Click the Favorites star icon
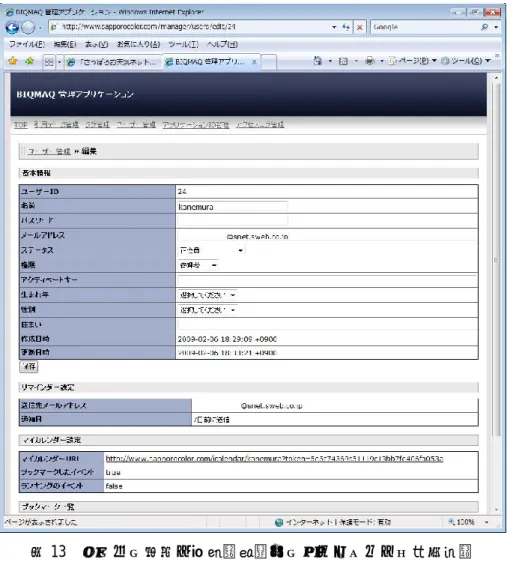This screenshot has width=507, height=565. click(x=13, y=61)
